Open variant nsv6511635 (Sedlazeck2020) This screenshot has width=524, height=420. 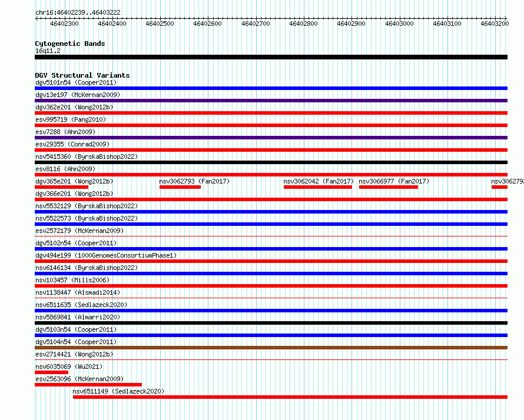click(81, 305)
